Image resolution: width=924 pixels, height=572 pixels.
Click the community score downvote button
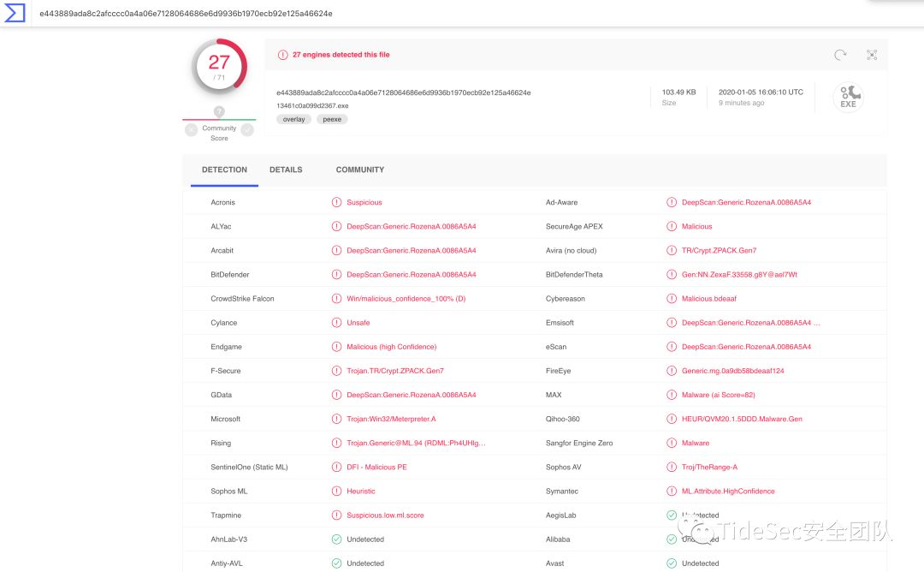(191, 130)
